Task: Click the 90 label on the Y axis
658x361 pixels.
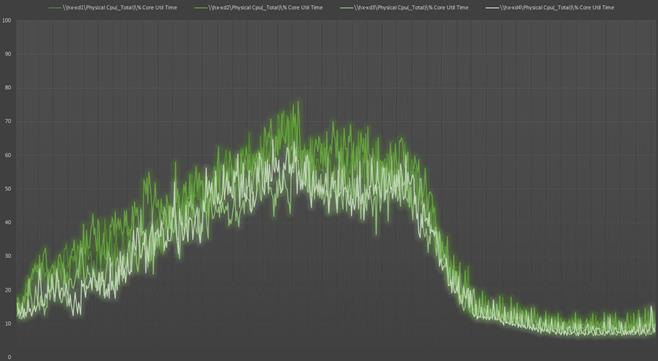Action: tap(8, 54)
